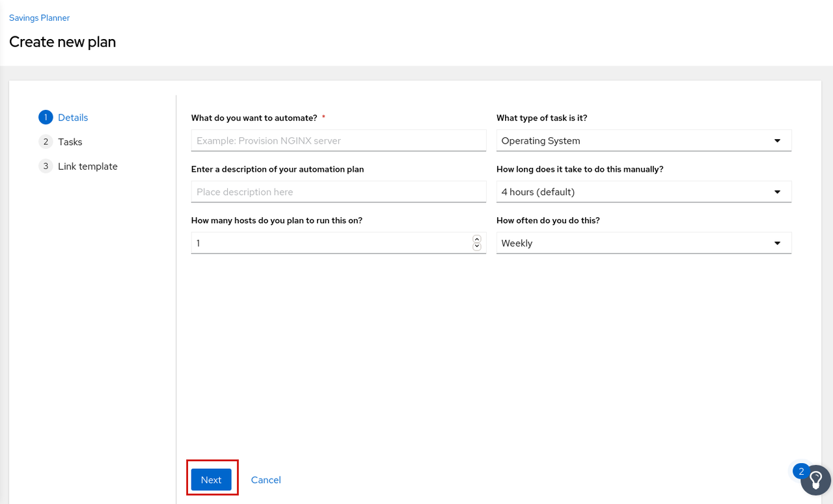Switch to the Tasks wizard step
833x504 pixels.
click(70, 142)
